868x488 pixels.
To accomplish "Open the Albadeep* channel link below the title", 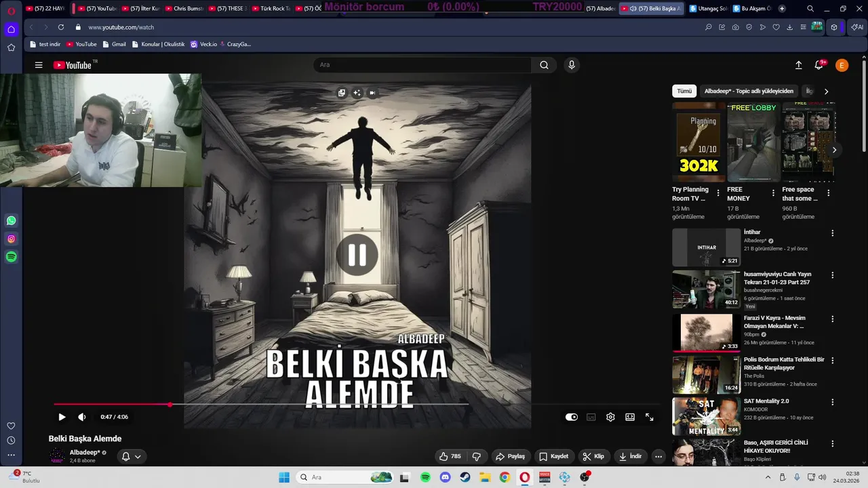I will coord(85,452).
